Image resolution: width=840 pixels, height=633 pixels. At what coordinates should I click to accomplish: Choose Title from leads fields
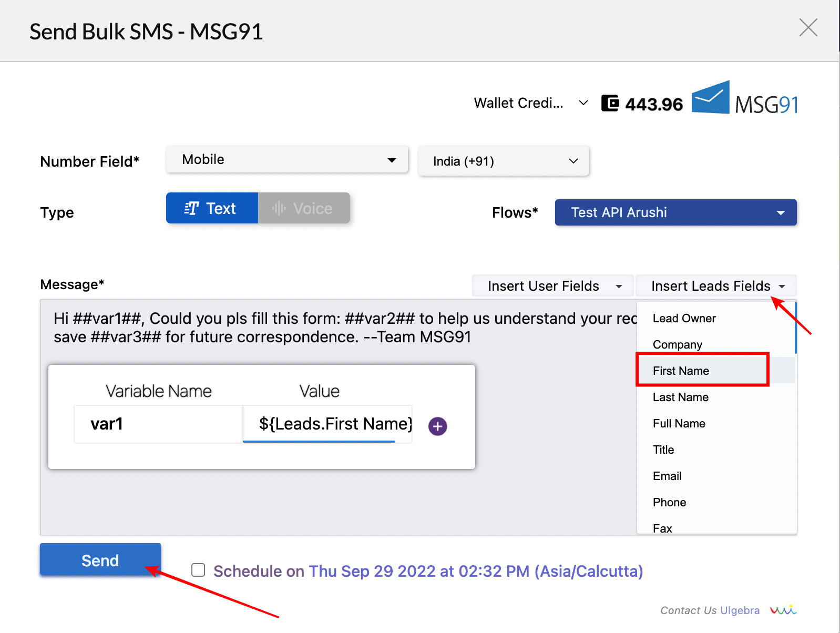715,450
